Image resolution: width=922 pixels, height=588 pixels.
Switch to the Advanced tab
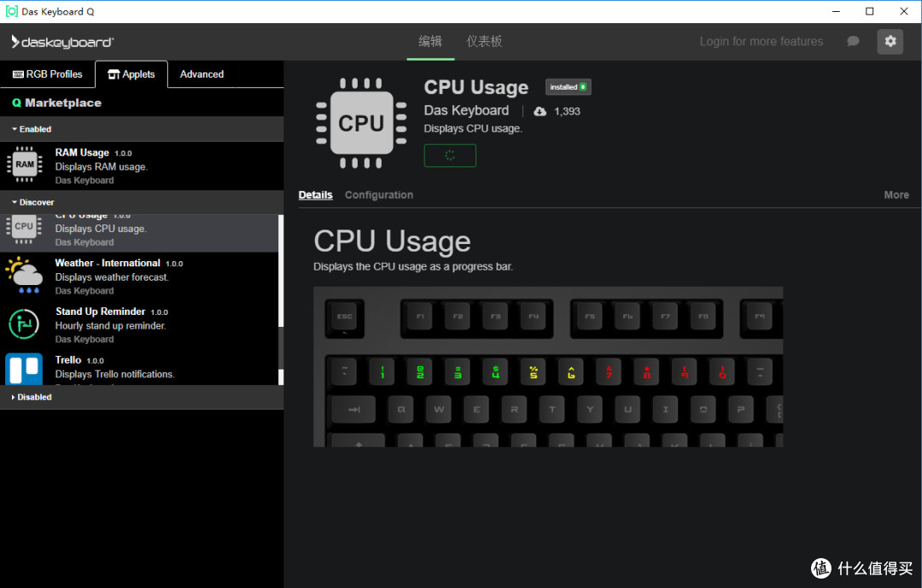[x=201, y=74]
